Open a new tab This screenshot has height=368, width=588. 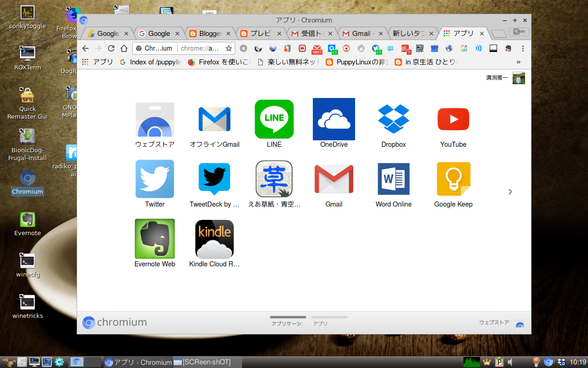click(x=498, y=34)
